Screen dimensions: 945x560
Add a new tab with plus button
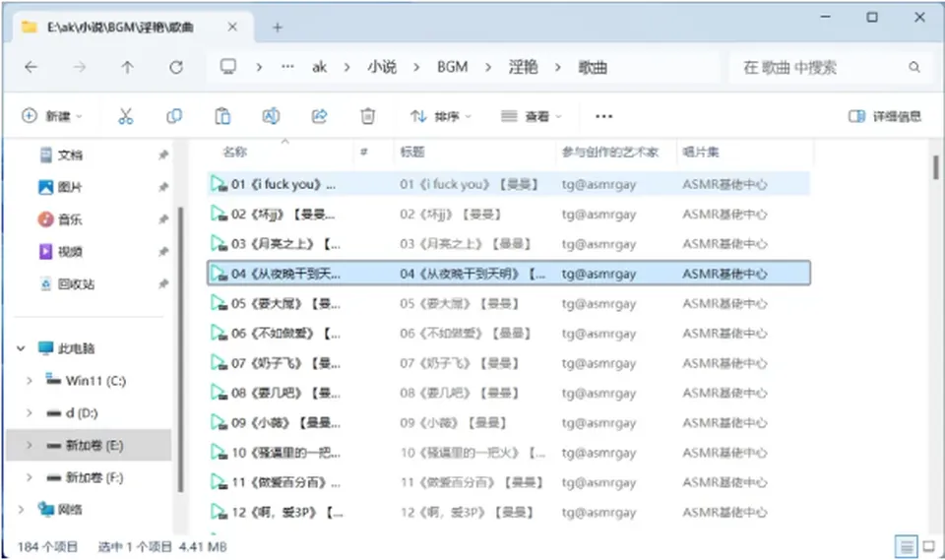278,28
